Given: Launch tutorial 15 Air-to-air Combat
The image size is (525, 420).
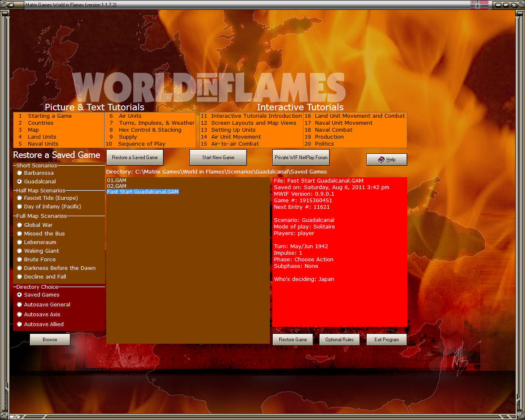Looking at the screenshot, I should (x=230, y=144).
